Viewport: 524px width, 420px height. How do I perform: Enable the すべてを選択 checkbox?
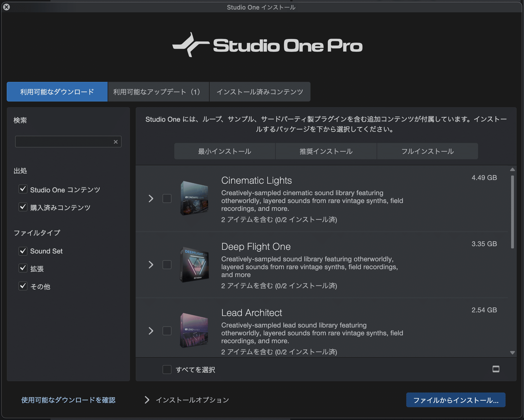click(167, 370)
